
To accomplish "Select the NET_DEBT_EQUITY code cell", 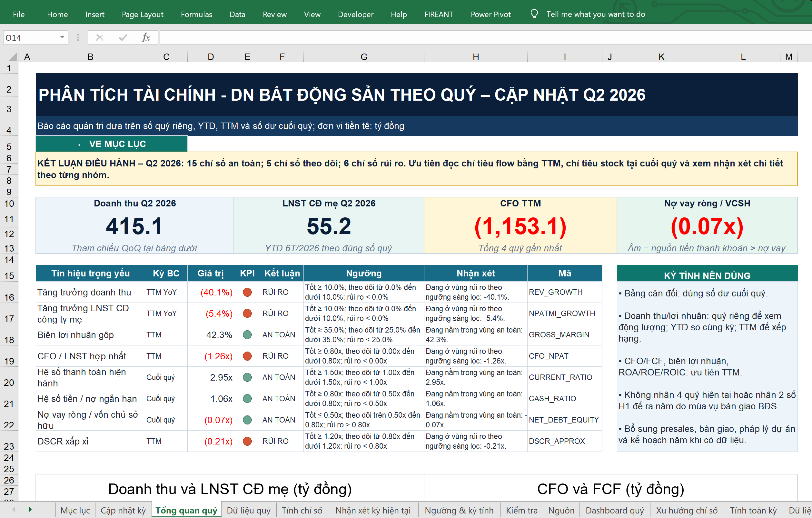I will tap(564, 420).
